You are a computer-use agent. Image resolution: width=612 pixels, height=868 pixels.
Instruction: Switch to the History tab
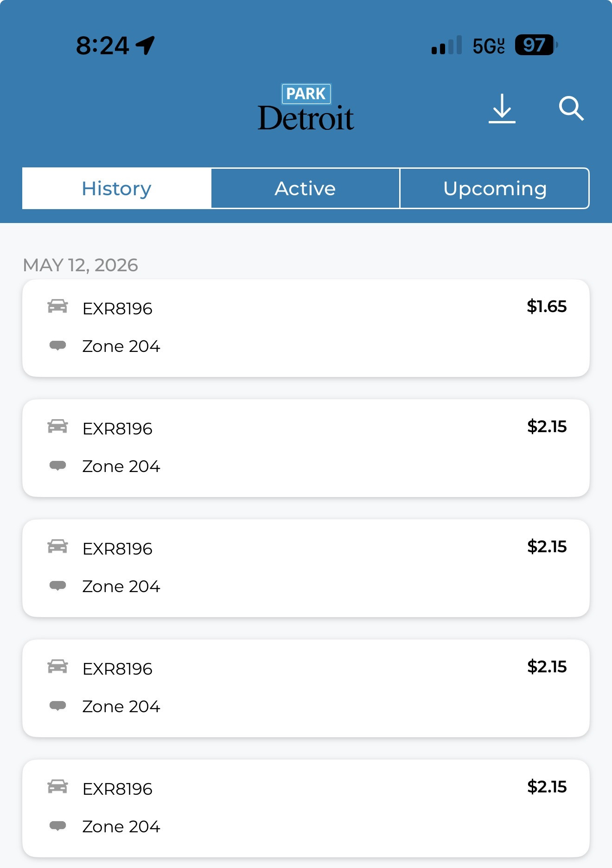click(117, 188)
